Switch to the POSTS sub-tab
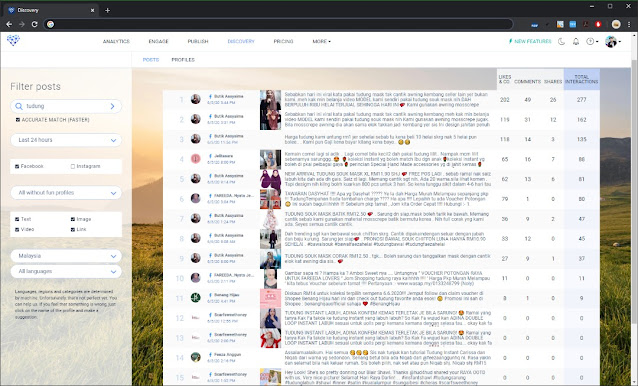Screen dimensions: 638x386 coord(151,60)
